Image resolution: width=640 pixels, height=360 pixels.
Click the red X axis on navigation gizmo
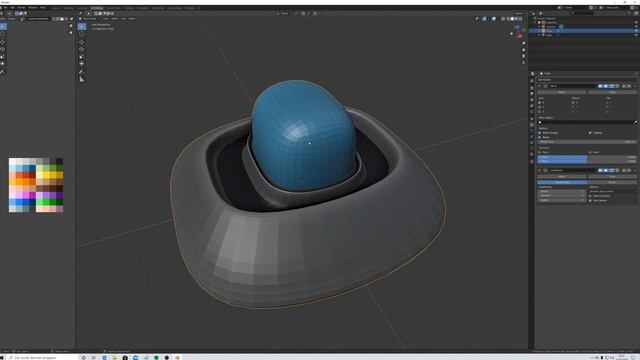coord(520,36)
